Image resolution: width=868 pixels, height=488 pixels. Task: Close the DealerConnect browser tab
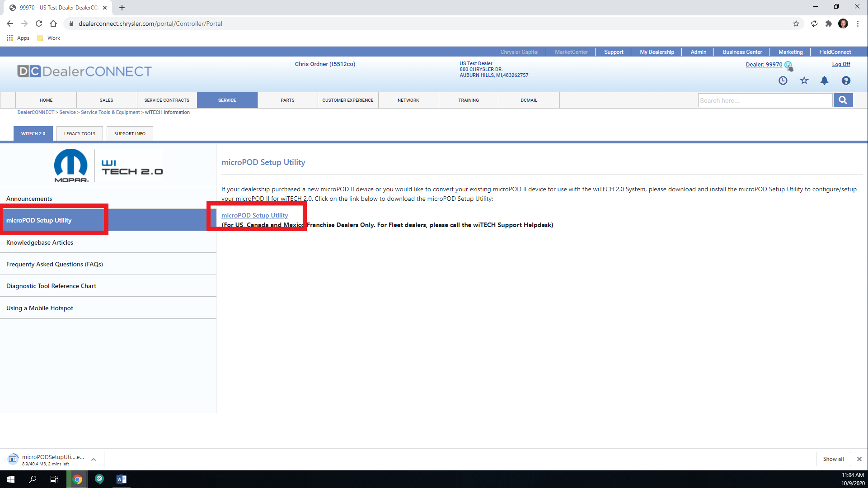105,8
